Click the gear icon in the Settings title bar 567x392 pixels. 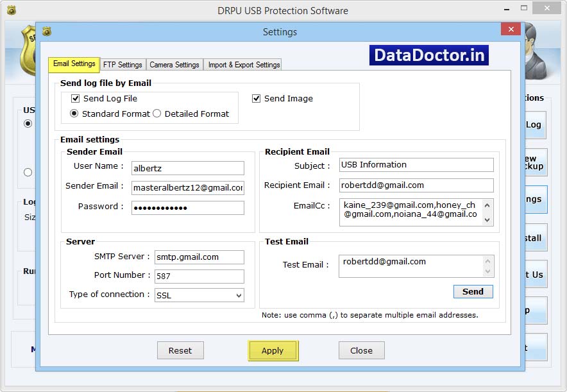point(46,31)
